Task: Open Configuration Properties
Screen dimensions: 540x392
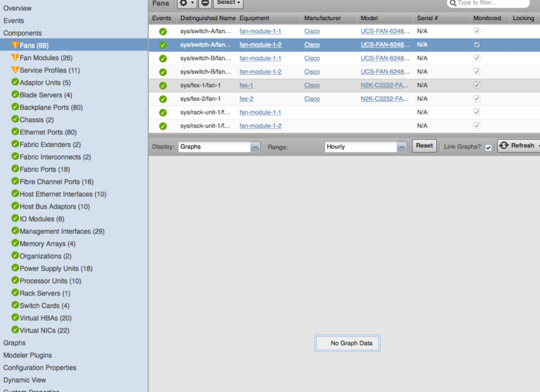Action: (40, 368)
